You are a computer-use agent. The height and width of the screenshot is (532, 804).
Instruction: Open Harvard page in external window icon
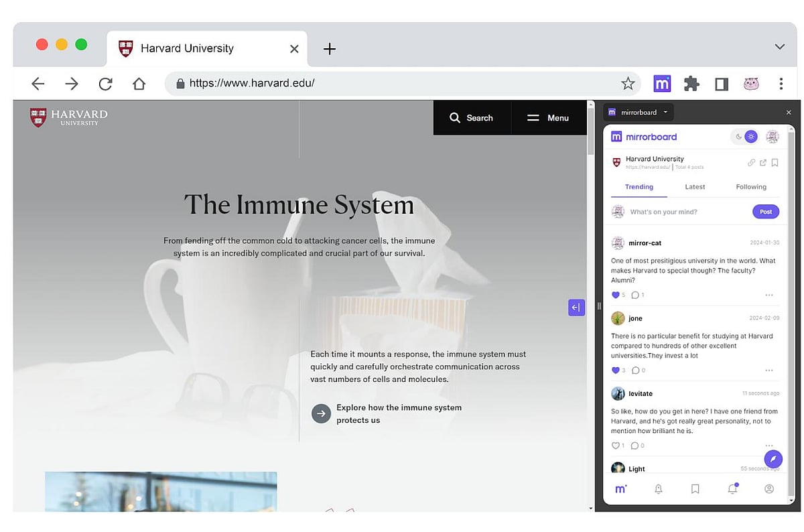pyautogui.click(x=763, y=163)
